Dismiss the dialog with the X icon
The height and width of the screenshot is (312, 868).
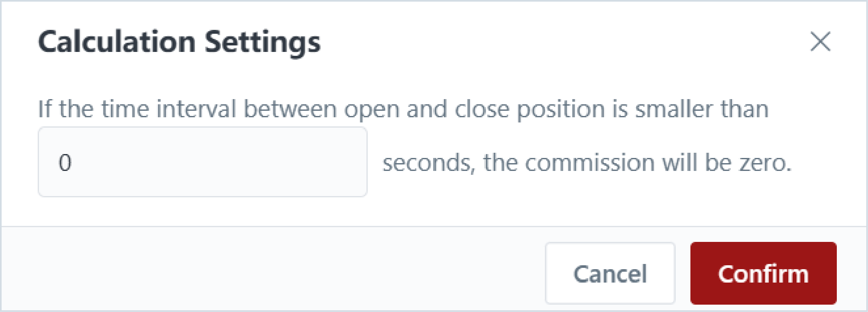(820, 42)
